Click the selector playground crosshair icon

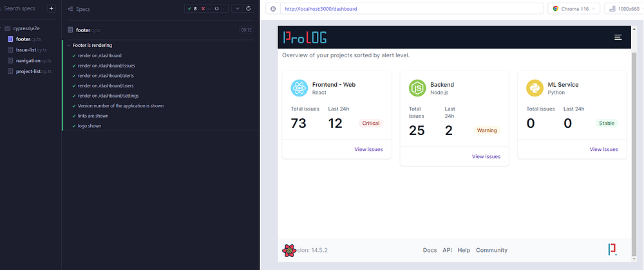pyautogui.click(x=273, y=8)
